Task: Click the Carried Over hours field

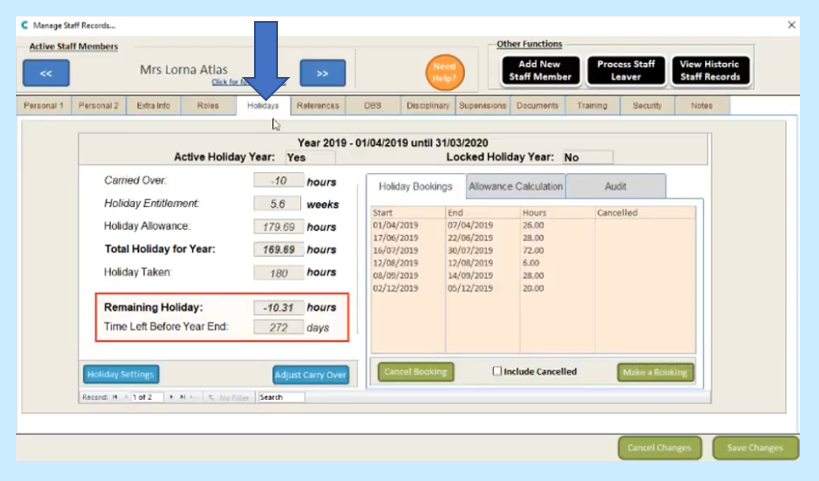Action: pyautogui.click(x=278, y=181)
